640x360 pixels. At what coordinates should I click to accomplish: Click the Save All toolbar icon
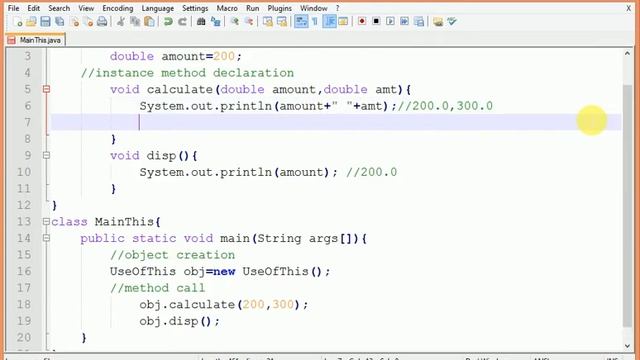pos(60,22)
